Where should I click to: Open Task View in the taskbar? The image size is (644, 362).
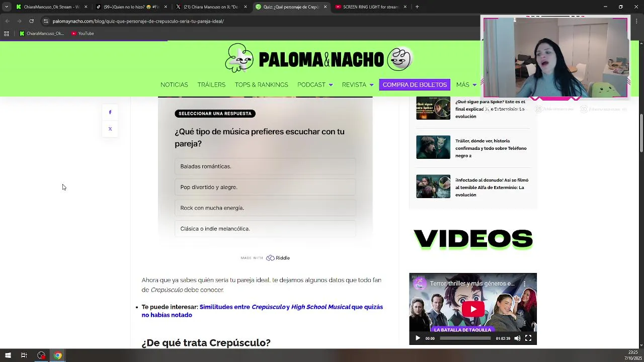[24, 355]
